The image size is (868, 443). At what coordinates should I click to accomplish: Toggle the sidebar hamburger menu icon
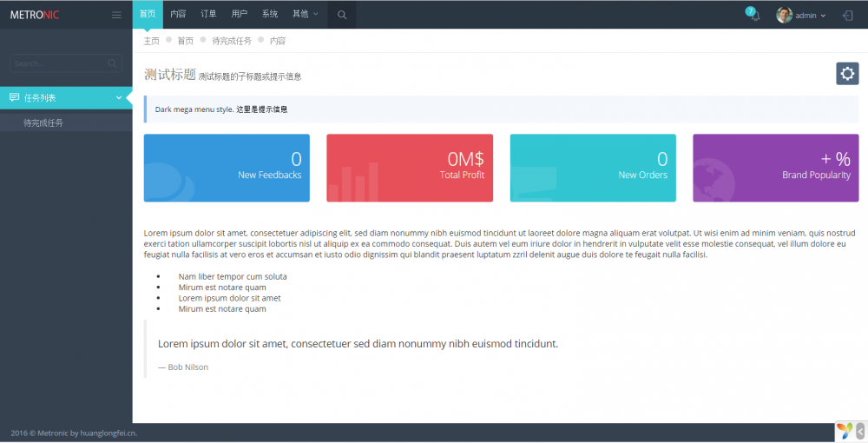coord(116,15)
